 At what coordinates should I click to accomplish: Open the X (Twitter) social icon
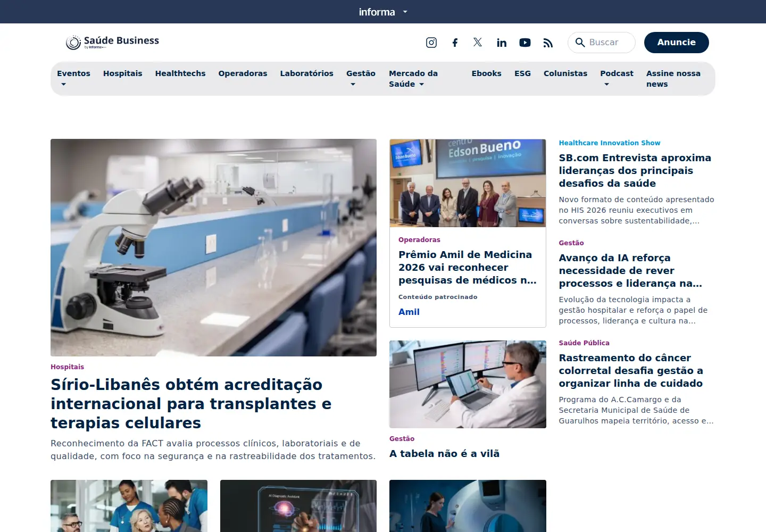click(x=478, y=42)
